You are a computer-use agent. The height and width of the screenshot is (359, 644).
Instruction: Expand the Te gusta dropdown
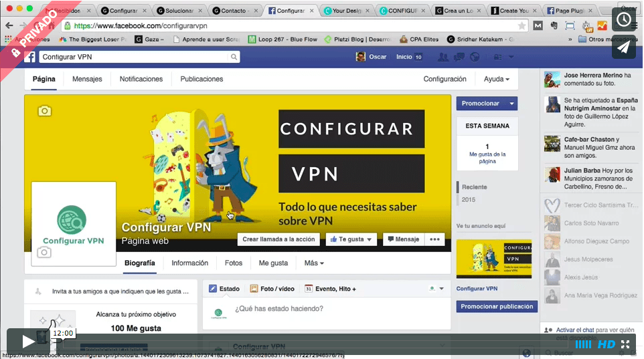(x=351, y=239)
